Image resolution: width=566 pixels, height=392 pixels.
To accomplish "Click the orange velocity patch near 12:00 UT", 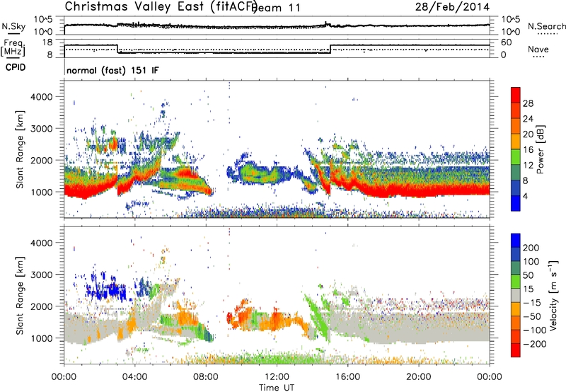I will (x=276, y=319).
